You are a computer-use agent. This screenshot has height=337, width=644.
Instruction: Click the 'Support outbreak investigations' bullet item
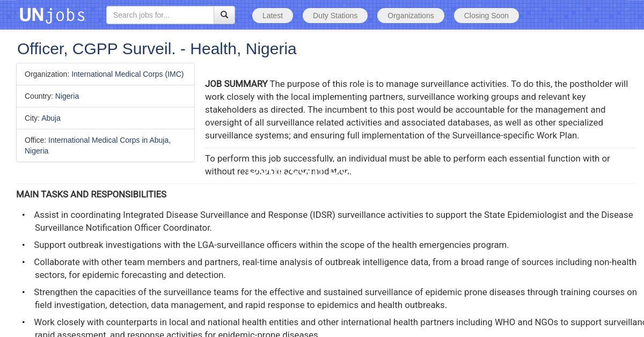(x=271, y=245)
